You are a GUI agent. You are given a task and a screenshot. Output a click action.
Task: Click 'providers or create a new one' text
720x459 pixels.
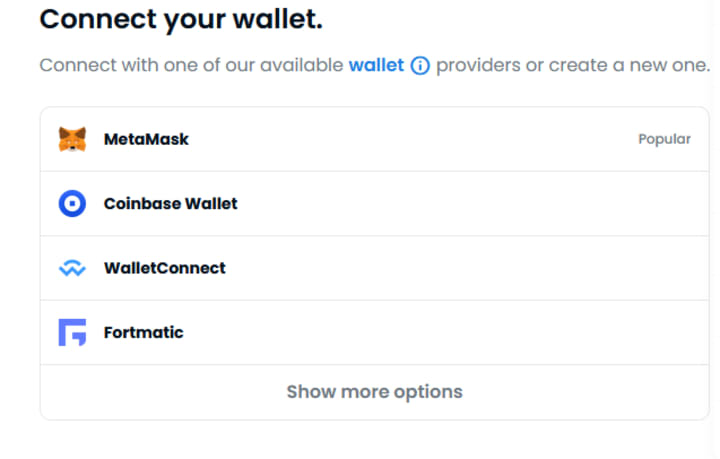[572, 66]
